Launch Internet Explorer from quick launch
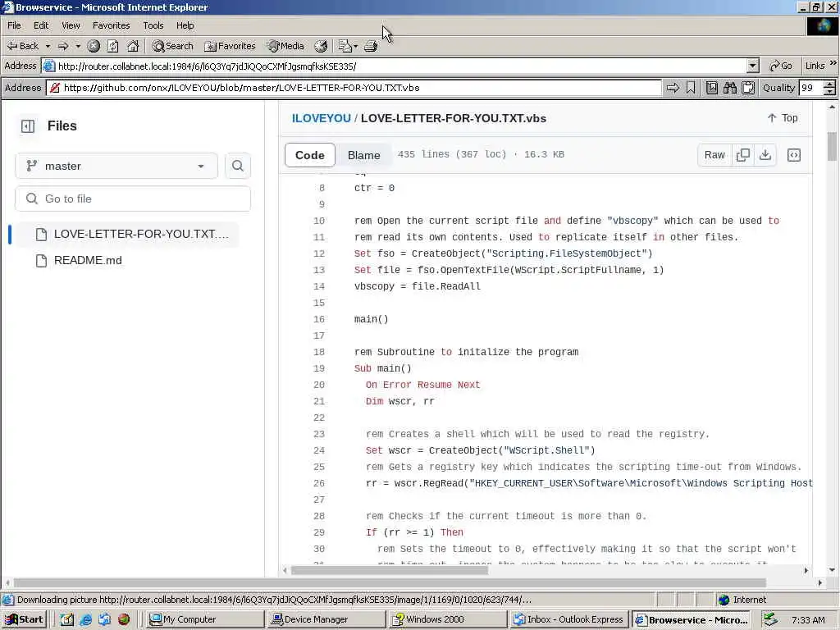Screen dimensions: 840x630 tap(85, 619)
